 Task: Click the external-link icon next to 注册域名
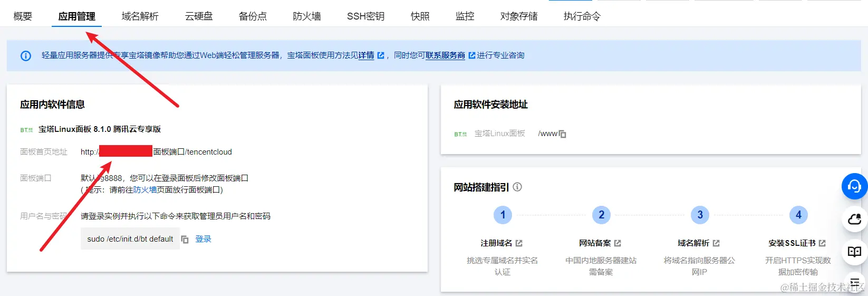pos(519,243)
